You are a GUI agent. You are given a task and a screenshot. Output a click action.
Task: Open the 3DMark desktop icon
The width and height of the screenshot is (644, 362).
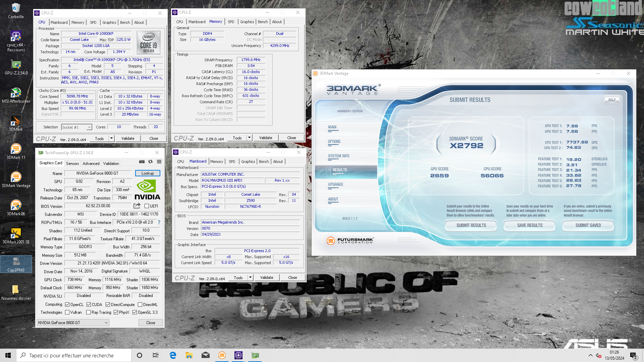pyautogui.click(x=16, y=123)
